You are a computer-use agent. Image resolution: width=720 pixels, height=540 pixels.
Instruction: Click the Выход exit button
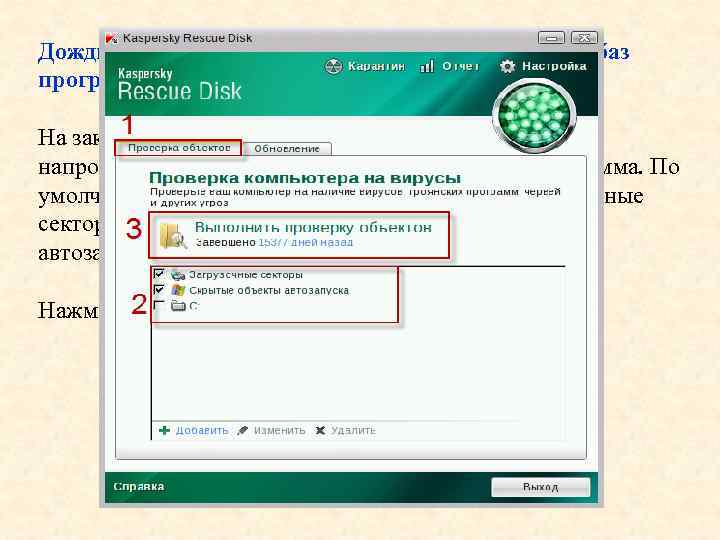[x=540, y=487]
